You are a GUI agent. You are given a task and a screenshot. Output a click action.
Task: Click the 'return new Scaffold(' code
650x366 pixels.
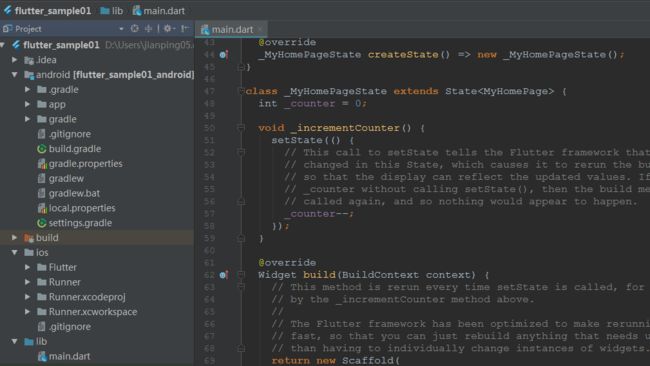coord(335,360)
